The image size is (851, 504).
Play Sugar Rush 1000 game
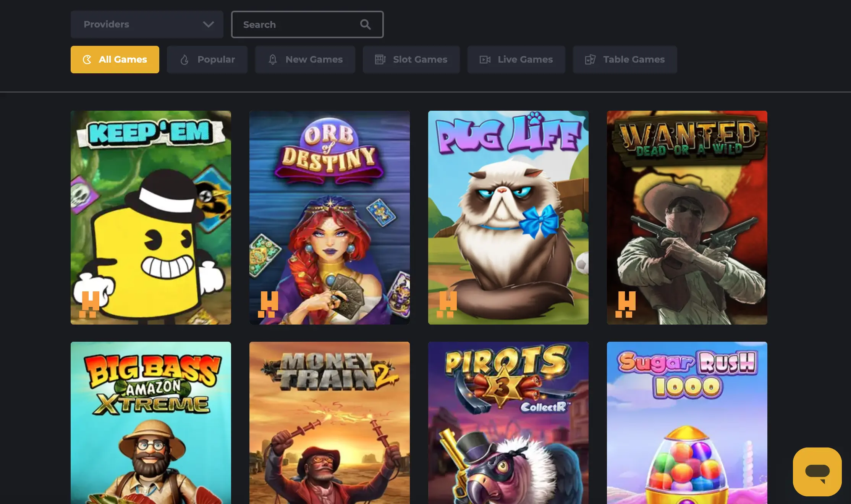coord(687,423)
